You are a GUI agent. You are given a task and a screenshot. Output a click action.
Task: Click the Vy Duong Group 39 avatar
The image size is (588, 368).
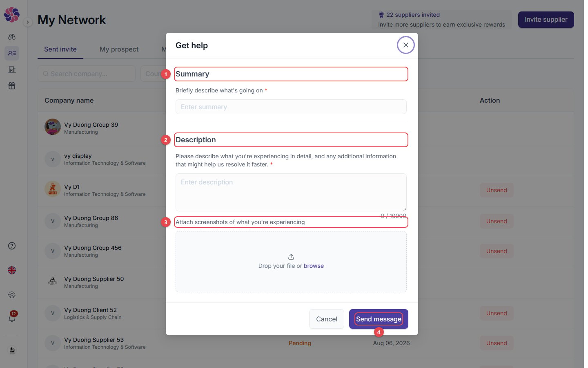[53, 127]
